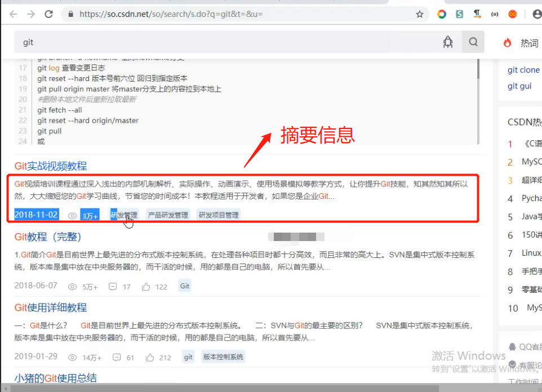Viewport: 542px width, 392px height.
Task: Open the orange infinity browser extension
Action: (513, 14)
